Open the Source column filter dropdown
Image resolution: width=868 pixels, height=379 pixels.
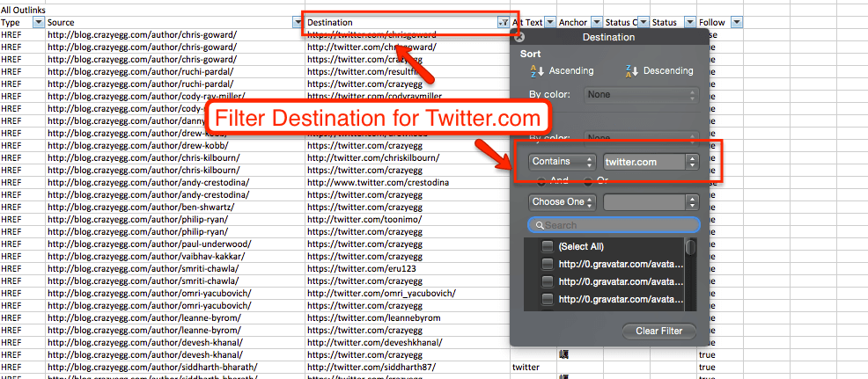tap(298, 23)
